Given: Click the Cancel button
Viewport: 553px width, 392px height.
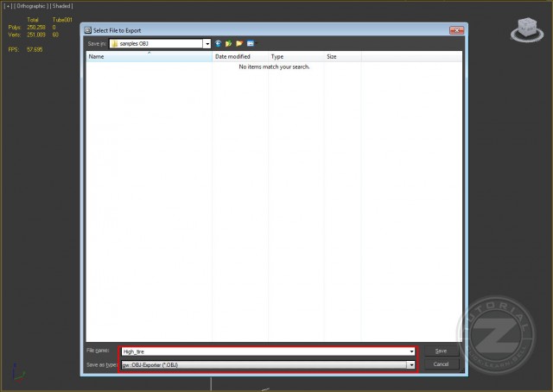Looking at the screenshot, I should click(441, 364).
